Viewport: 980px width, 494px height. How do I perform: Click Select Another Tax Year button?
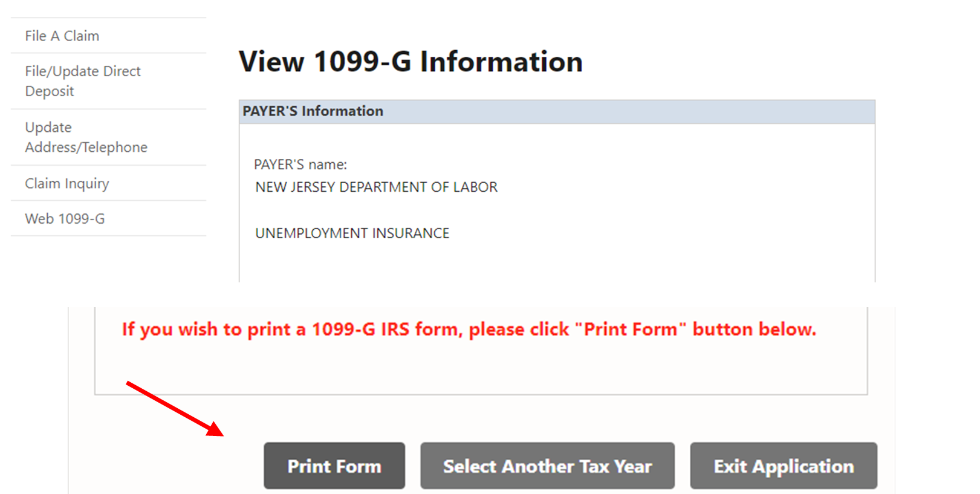point(547,466)
